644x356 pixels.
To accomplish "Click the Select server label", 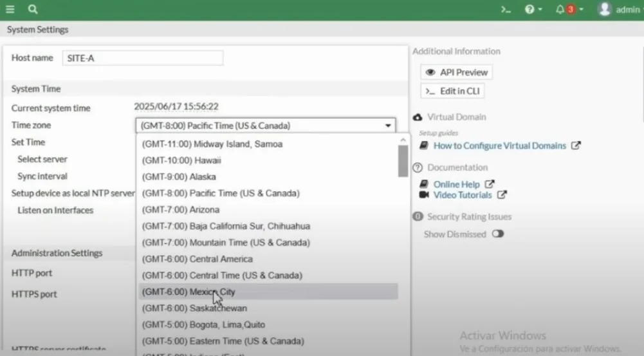I will click(42, 159).
